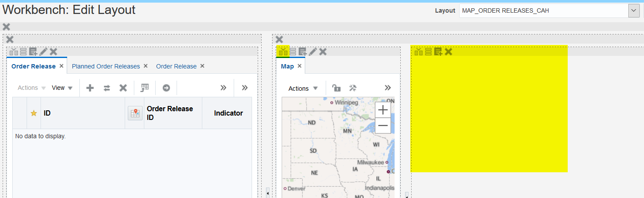This screenshot has height=198, width=644.
Task: Split the Map panel horizontally
Action: (x=293, y=52)
